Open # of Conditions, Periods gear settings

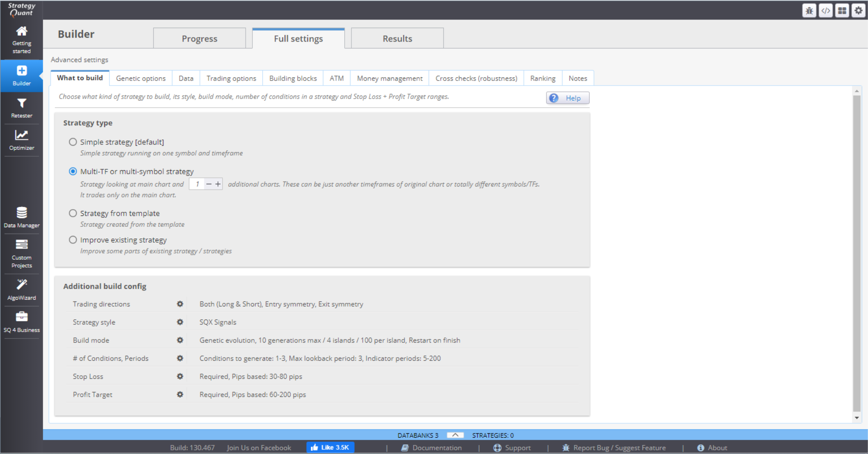[x=180, y=358]
